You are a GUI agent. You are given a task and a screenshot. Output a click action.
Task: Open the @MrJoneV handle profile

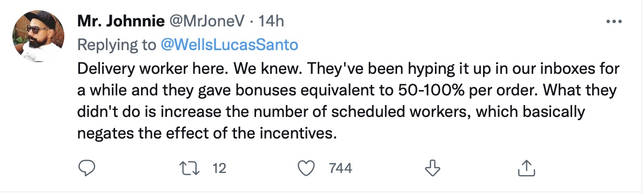click(207, 21)
